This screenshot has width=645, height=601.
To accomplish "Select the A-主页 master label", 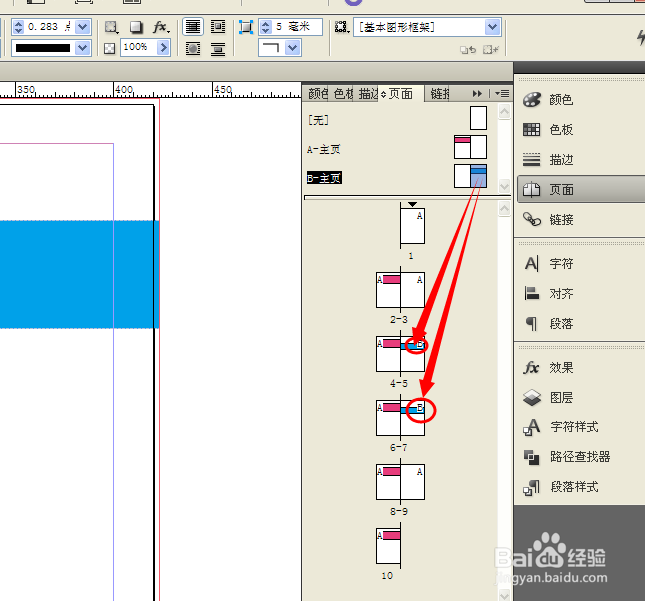I will coord(324,149).
